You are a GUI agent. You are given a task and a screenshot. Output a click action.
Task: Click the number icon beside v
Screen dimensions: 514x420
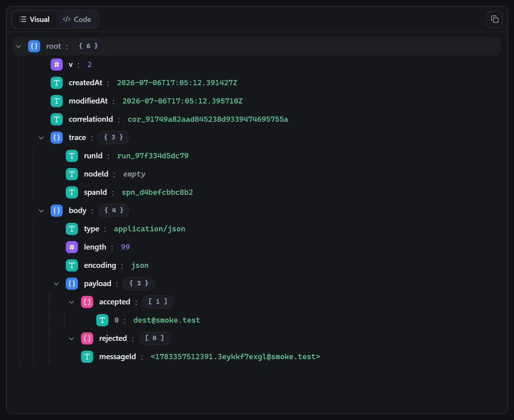click(57, 65)
